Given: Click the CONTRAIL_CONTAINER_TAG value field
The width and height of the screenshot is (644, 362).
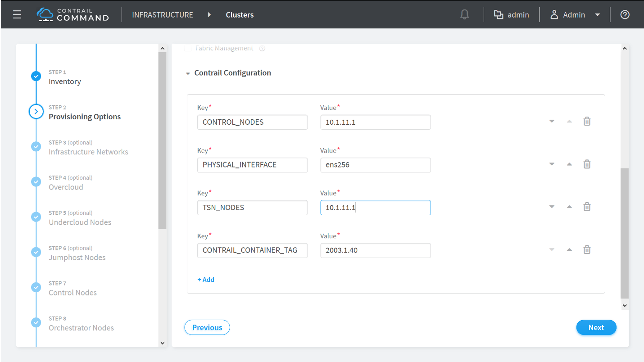Looking at the screenshot, I should [x=375, y=250].
